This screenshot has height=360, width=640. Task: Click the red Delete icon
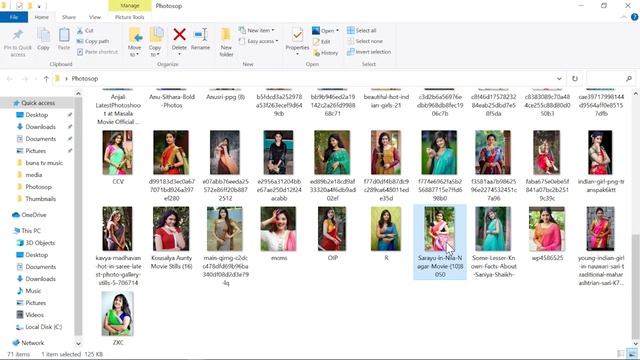[x=179, y=35]
